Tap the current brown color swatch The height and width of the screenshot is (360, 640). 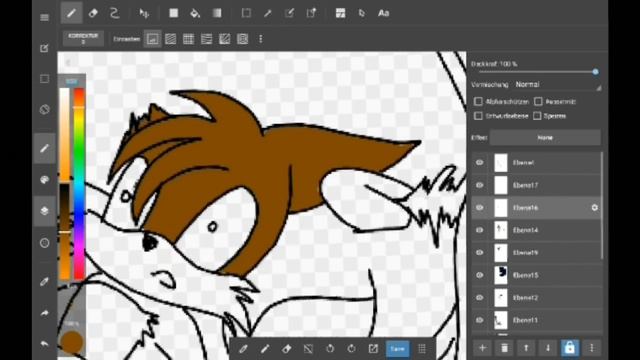tap(71, 342)
